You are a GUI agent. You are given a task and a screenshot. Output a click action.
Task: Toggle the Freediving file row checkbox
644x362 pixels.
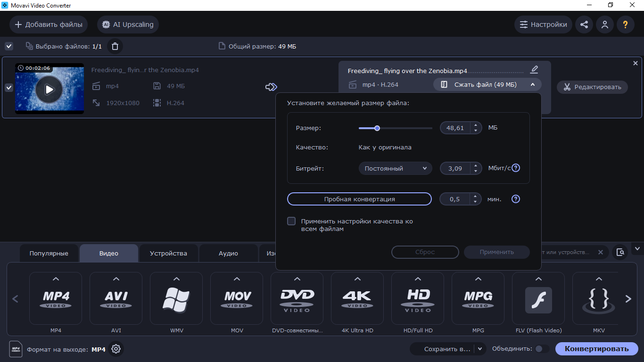[x=9, y=87]
